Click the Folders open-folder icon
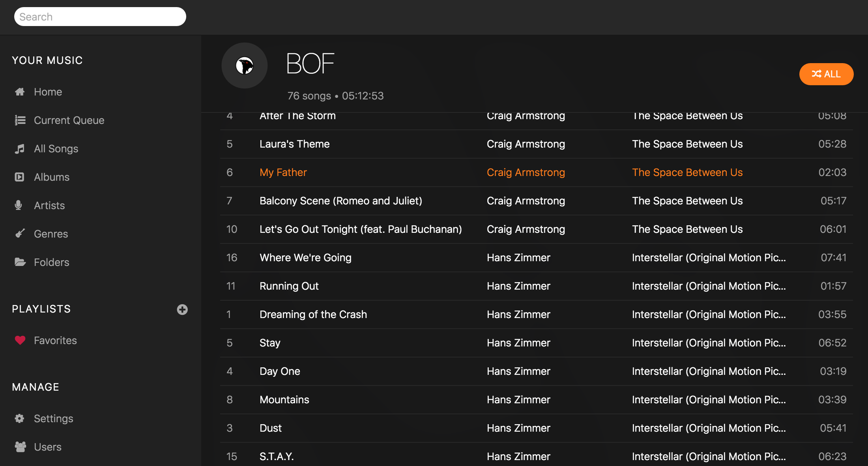 click(x=20, y=262)
